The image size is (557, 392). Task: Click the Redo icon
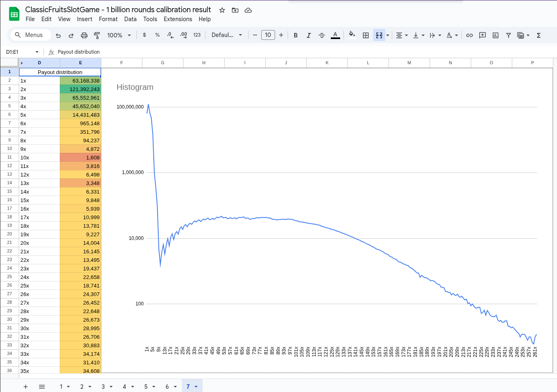pyautogui.click(x=71, y=35)
